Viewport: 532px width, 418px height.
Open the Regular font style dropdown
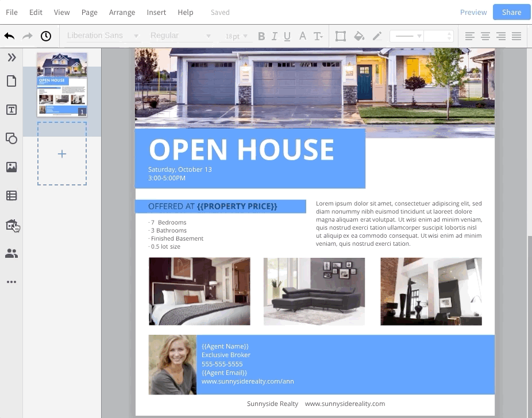[x=180, y=36]
